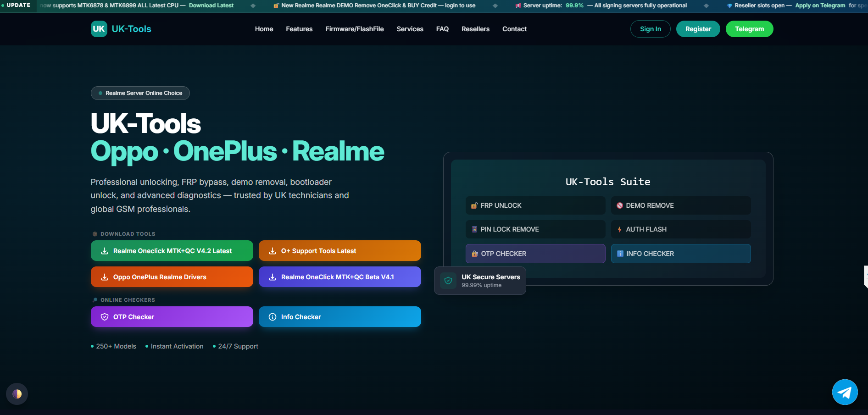The width and height of the screenshot is (868, 415).
Task: Download Realme OneClick MTK+QC Beta V4.1
Action: (340, 277)
